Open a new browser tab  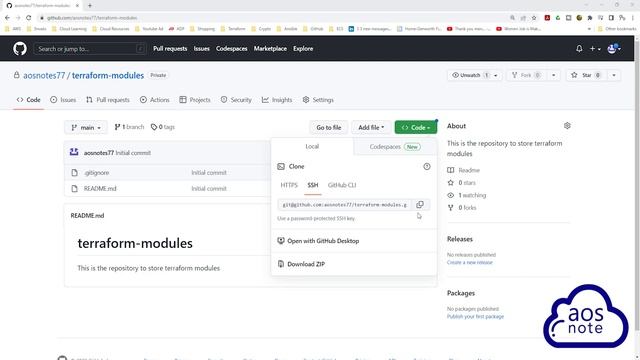tap(90, 5)
